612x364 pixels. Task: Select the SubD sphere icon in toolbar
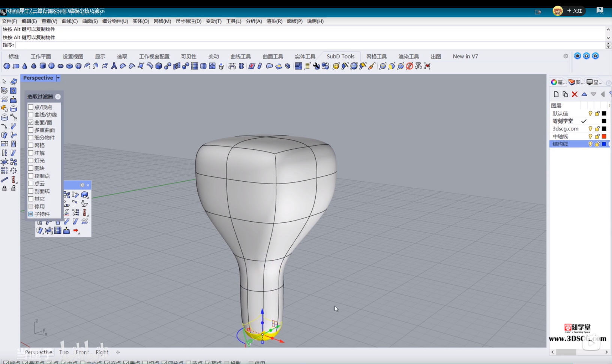point(51,66)
